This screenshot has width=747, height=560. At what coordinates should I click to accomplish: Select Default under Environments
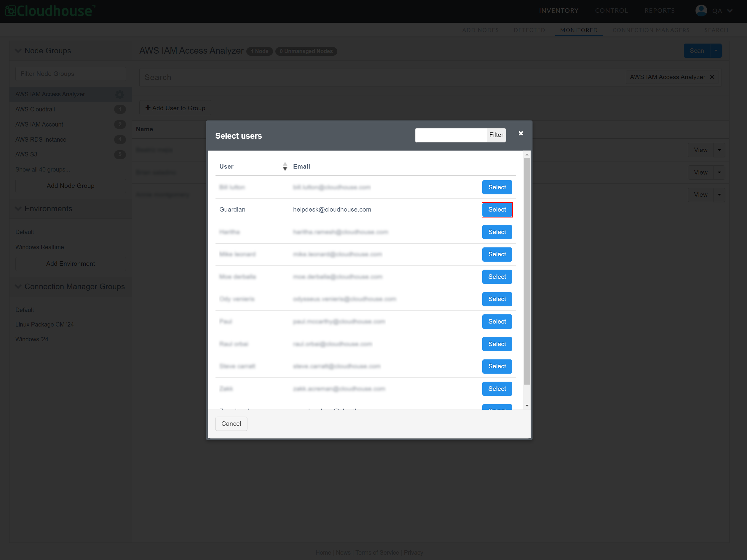25,232
